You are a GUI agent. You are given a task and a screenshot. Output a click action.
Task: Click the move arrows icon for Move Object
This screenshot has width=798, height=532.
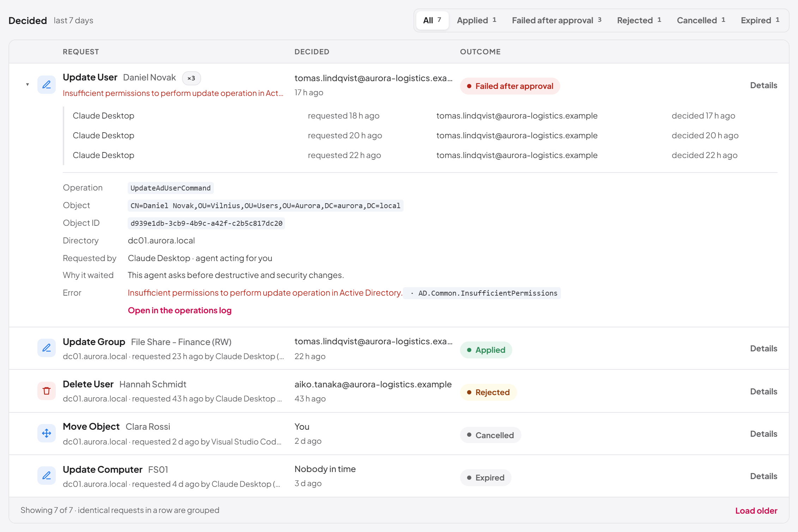pyautogui.click(x=47, y=433)
